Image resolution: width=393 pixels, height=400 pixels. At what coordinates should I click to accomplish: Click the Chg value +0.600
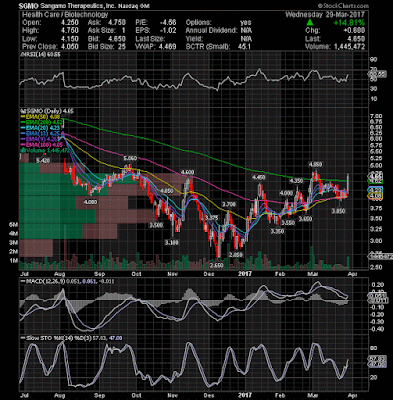tap(355, 30)
